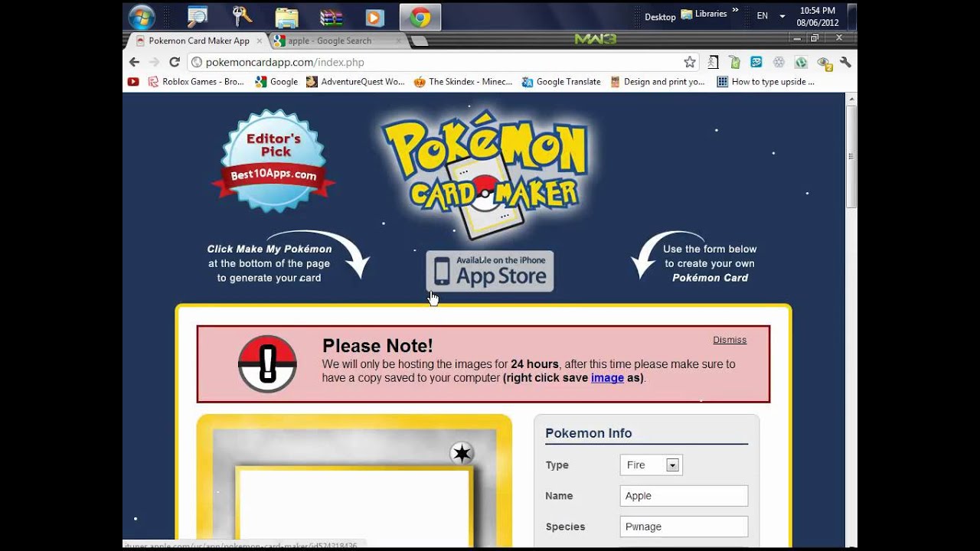Click the Chrome taskbar icon
Viewport: 980px width, 551px height.
420,17
